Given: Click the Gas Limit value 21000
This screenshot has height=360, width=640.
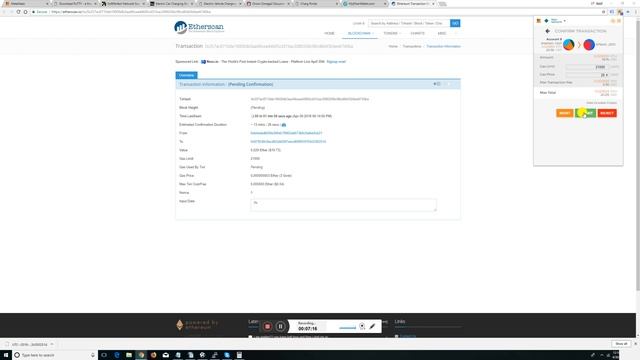Looking at the screenshot, I should (255, 158).
